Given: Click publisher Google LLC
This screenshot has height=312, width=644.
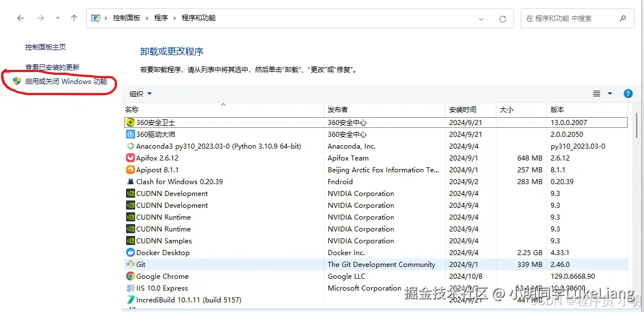Looking at the screenshot, I should pyautogui.click(x=346, y=276).
